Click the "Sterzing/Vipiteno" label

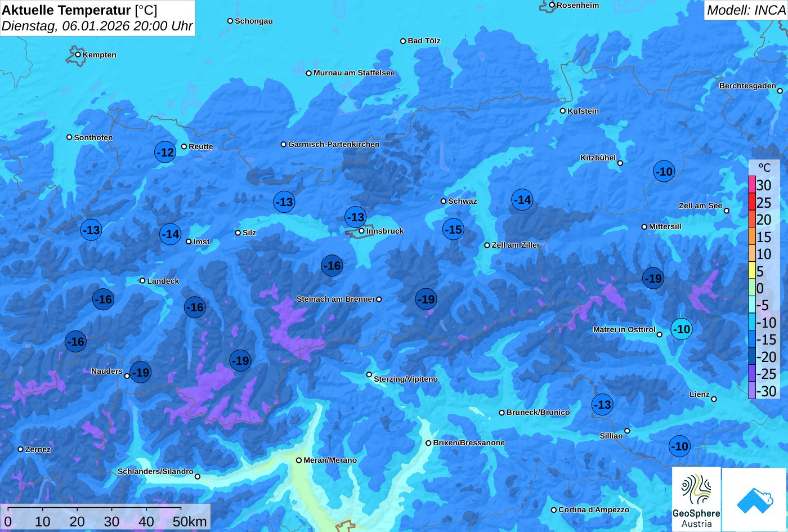[406, 379]
